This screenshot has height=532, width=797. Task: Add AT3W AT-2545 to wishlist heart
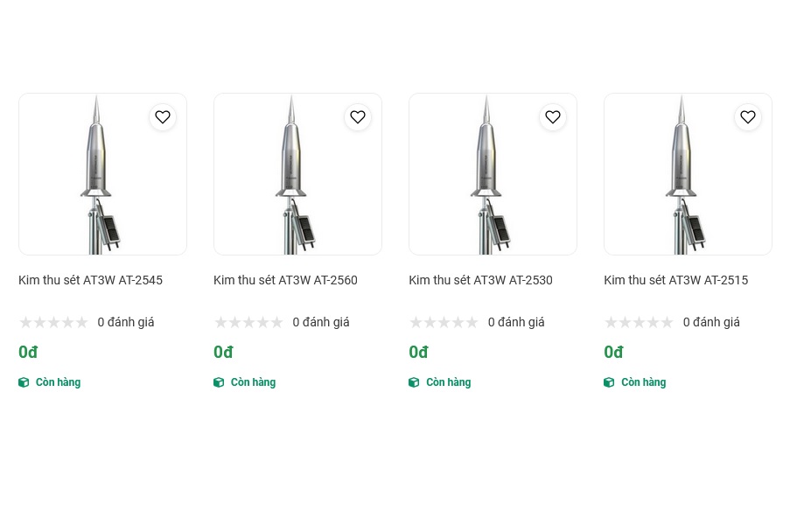point(163,117)
